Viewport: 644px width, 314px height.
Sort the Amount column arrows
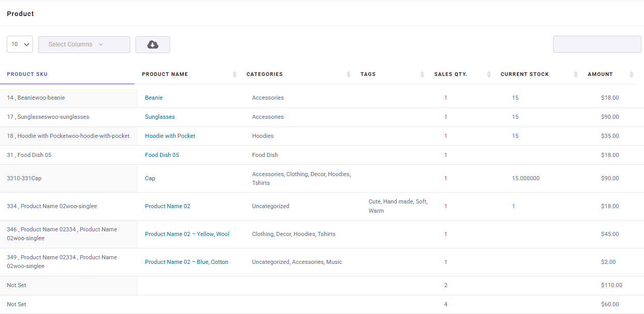(631, 74)
